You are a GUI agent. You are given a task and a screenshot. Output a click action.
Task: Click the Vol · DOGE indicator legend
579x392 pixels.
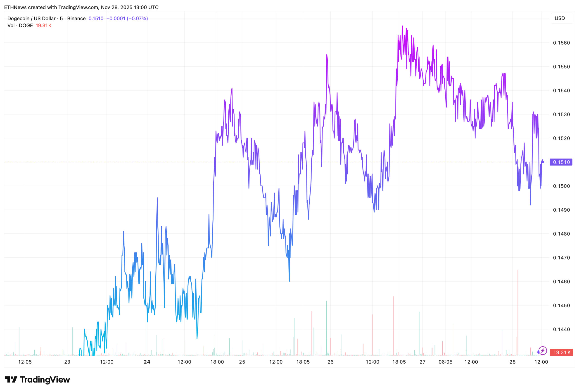click(x=20, y=25)
